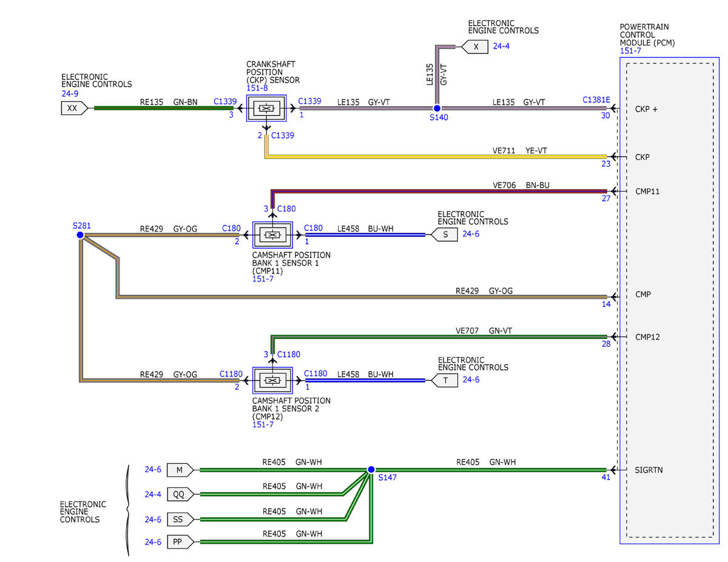Select the VE711 YE-VT wire label
Viewport: 728px width, 562px height.
tap(521, 150)
